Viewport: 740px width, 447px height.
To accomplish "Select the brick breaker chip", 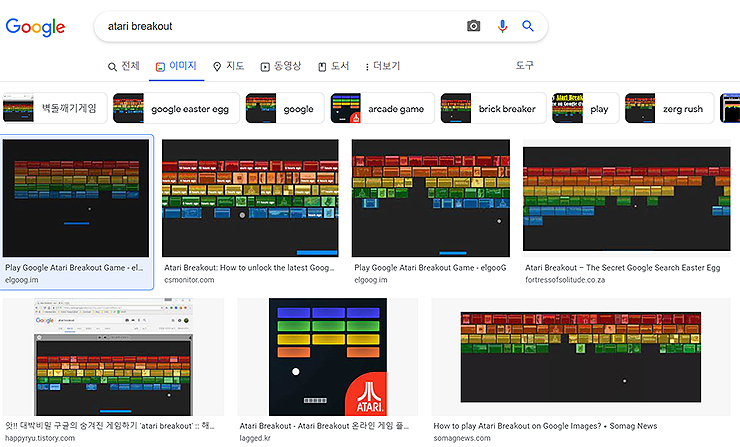I will point(493,109).
